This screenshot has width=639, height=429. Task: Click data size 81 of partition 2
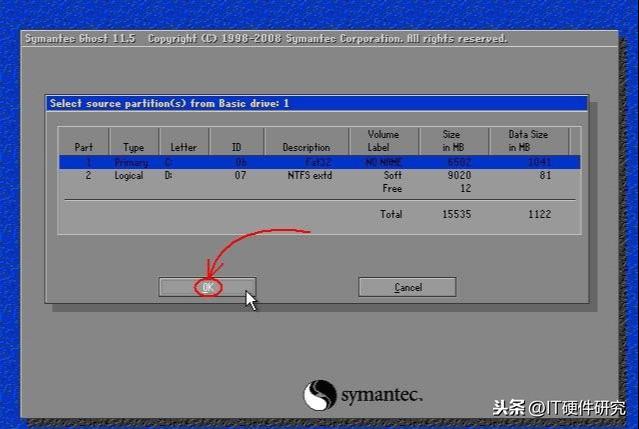545,176
